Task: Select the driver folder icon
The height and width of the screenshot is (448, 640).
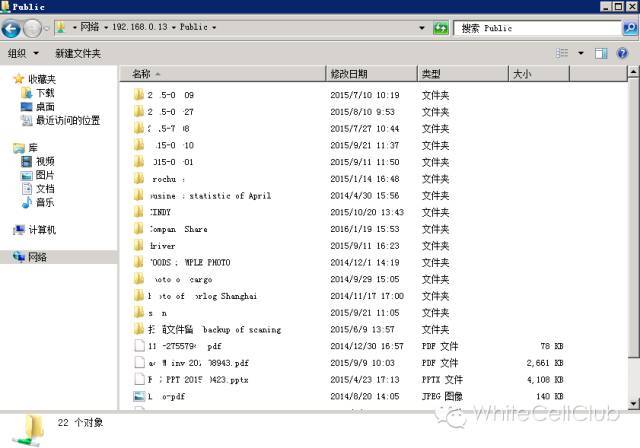Action: pos(139,246)
